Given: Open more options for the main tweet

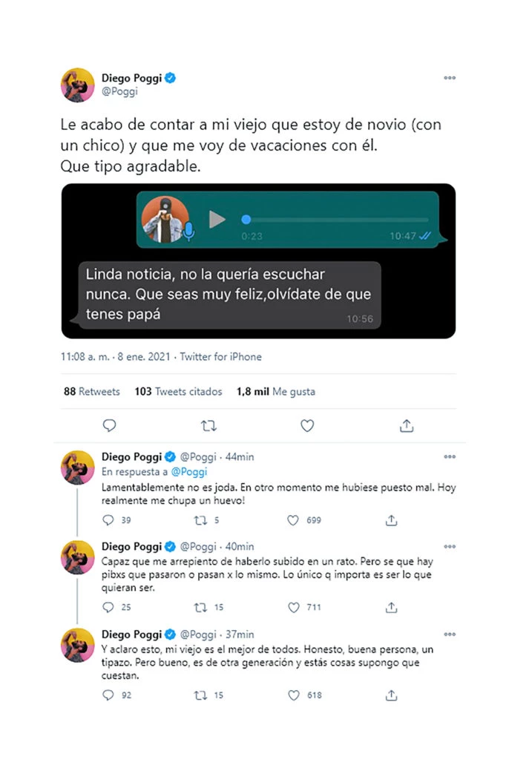Looking at the screenshot, I should point(450,78).
